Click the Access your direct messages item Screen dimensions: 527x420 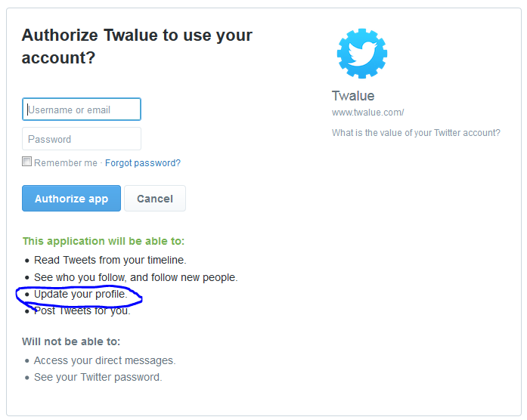click(105, 360)
